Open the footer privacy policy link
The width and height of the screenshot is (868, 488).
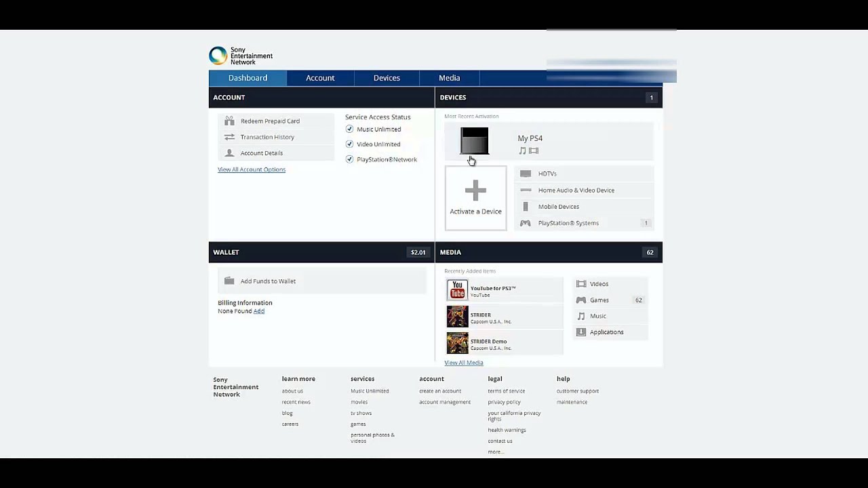(x=505, y=402)
